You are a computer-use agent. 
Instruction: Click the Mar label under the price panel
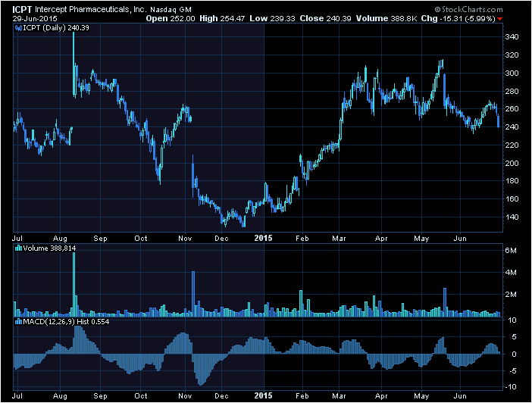[x=339, y=239]
